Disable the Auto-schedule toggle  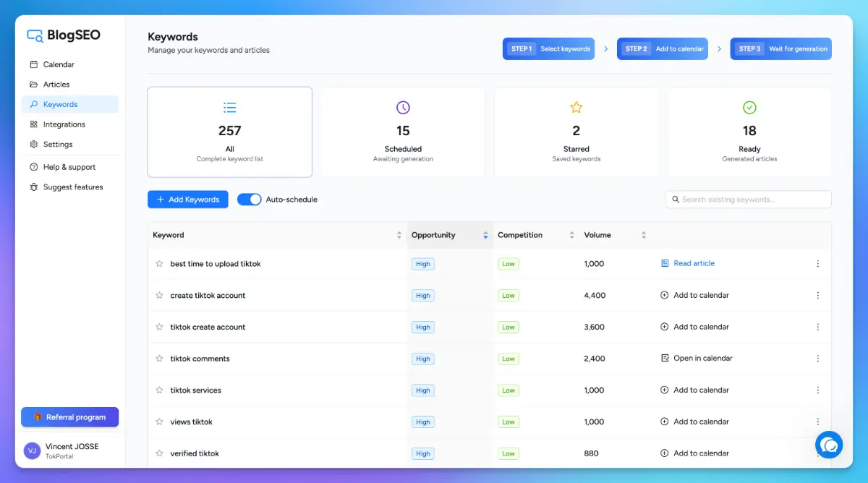tap(250, 200)
